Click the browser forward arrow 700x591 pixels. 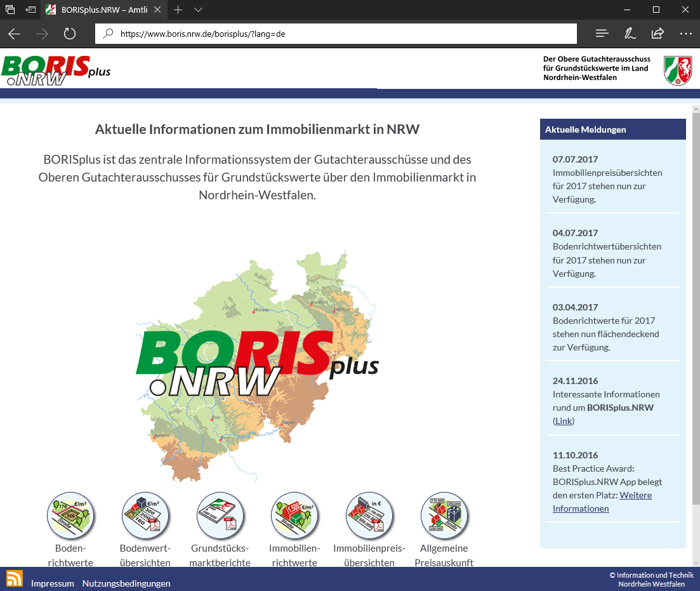point(42,34)
